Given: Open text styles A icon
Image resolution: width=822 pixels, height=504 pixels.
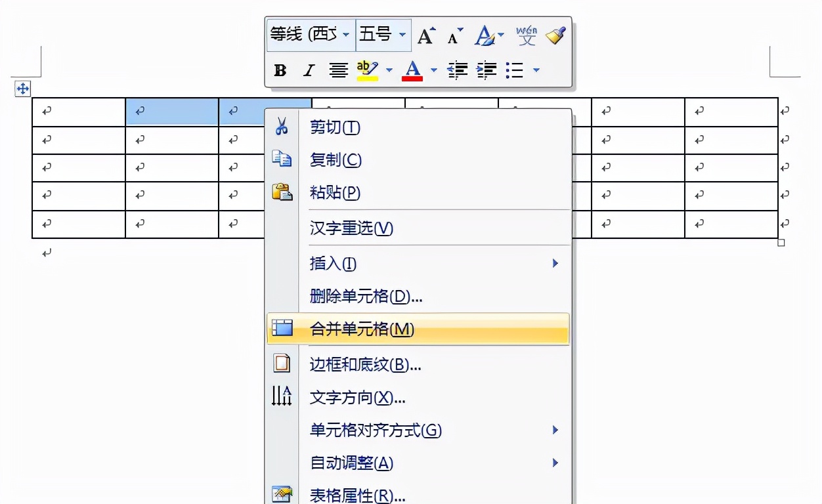Looking at the screenshot, I should tap(485, 35).
